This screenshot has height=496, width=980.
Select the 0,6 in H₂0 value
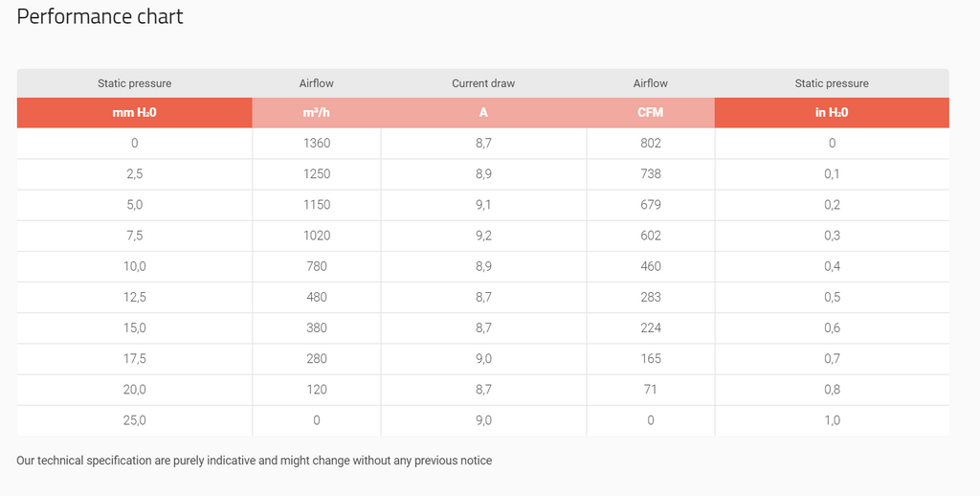coord(832,327)
